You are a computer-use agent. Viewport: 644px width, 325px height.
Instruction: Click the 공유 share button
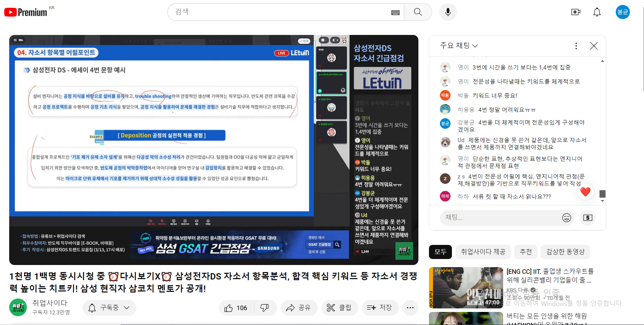coord(299,308)
